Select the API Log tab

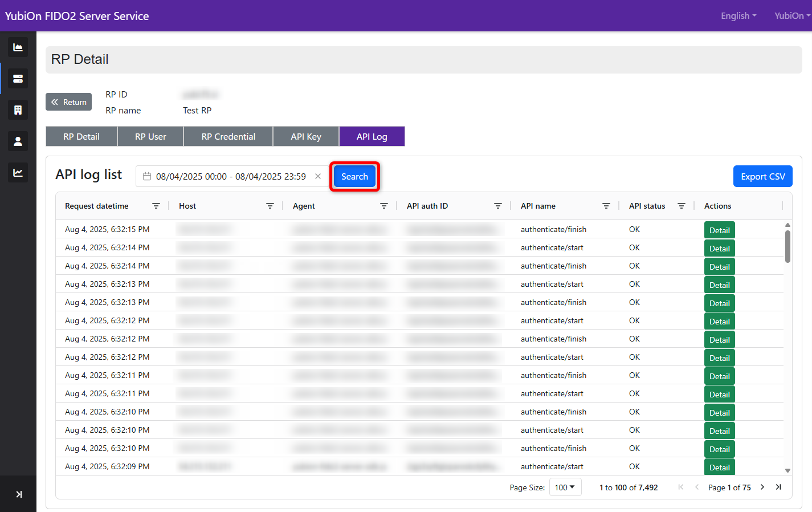[372, 136]
